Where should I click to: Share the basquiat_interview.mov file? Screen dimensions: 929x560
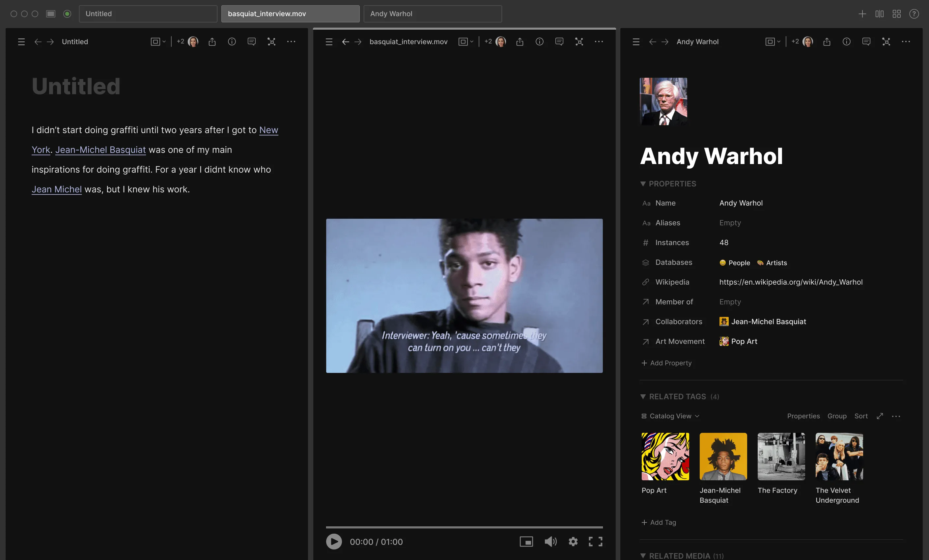(520, 42)
